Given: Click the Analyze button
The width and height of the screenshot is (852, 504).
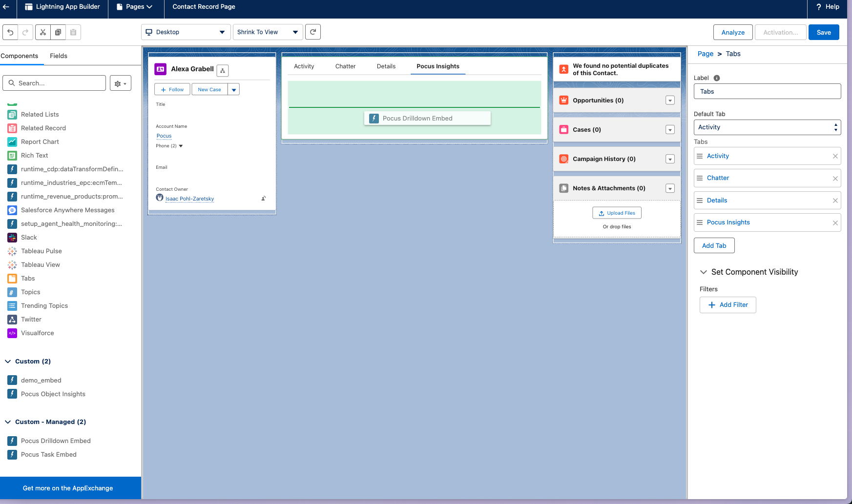Looking at the screenshot, I should [x=733, y=32].
